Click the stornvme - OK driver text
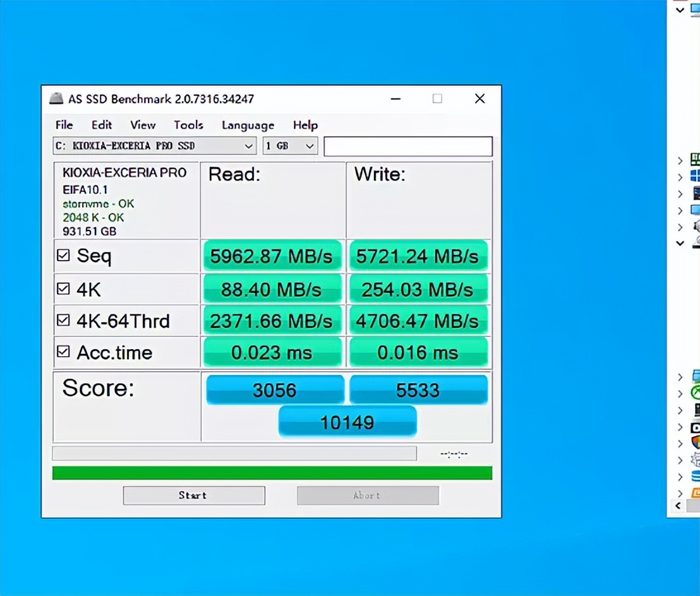The height and width of the screenshot is (596, 700). tap(98, 204)
